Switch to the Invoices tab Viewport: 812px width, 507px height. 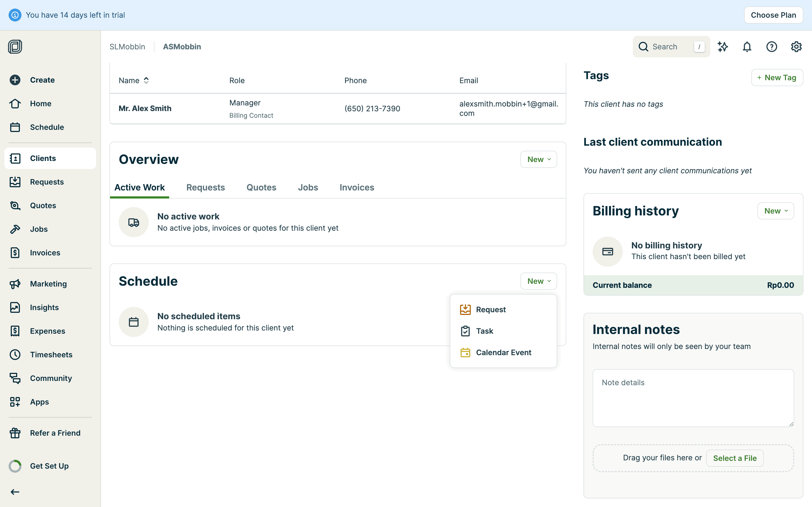point(357,188)
